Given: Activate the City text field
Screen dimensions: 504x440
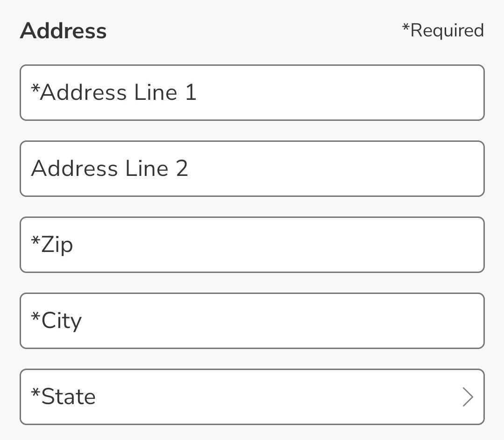Looking at the screenshot, I should 252,321.
